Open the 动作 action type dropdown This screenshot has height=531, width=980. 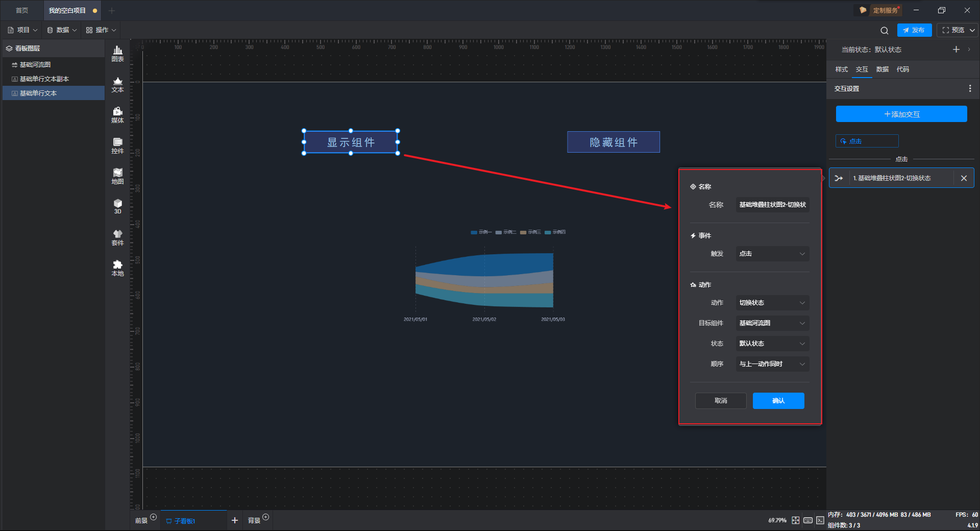(772, 303)
